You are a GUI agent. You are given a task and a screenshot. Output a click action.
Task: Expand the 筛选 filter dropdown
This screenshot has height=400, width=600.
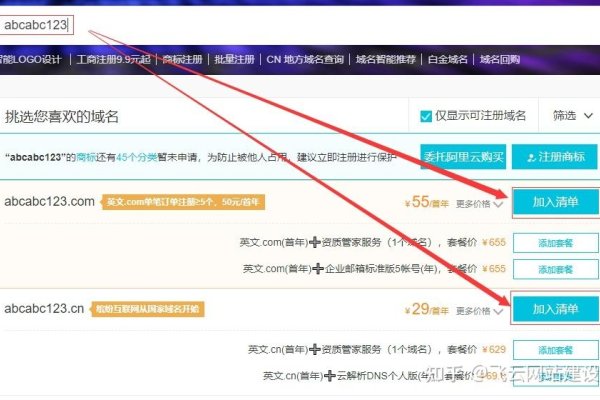click(x=572, y=115)
